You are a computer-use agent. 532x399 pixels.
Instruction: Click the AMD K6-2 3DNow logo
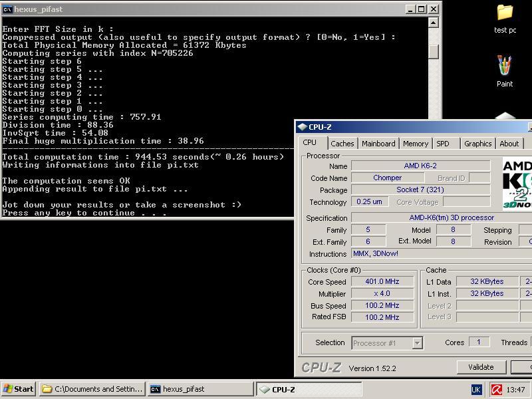[517, 184]
